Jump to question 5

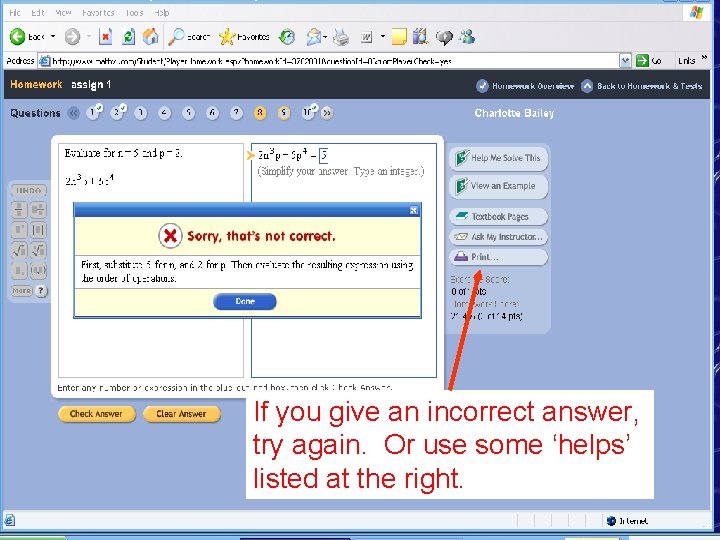(188, 113)
